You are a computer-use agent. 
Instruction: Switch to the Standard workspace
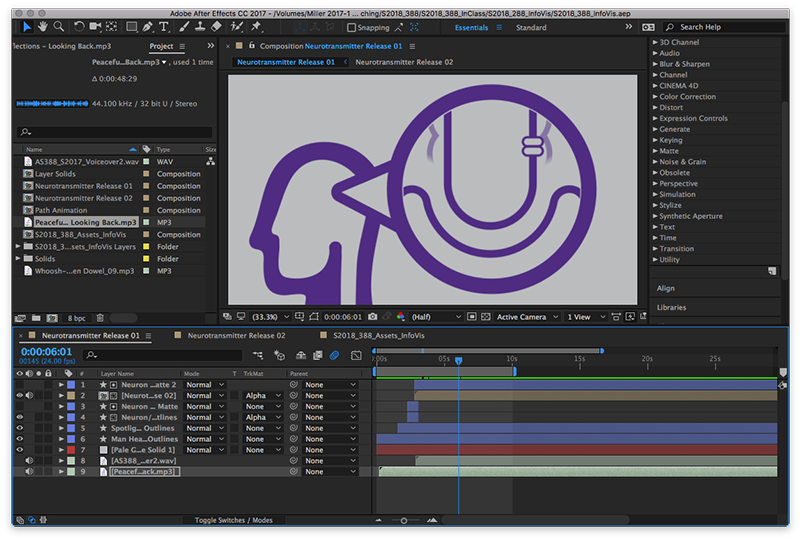click(531, 28)
